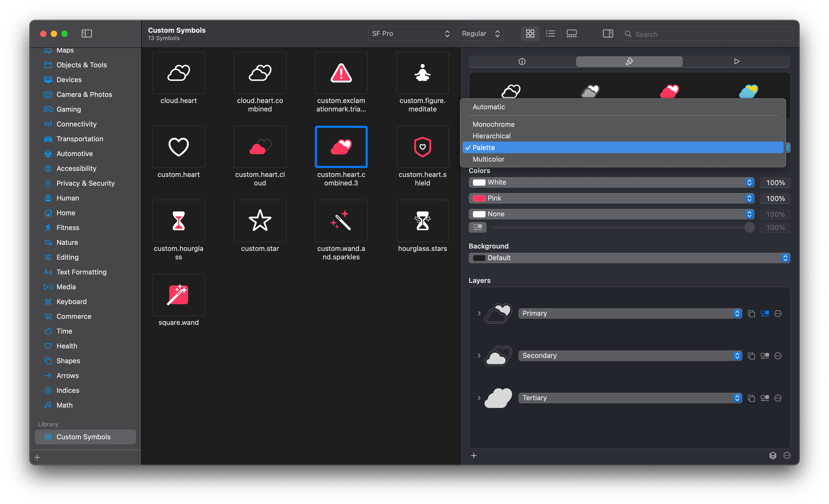Toggle the right inspector panel icon
829x504 pixels.
(608, 33)
